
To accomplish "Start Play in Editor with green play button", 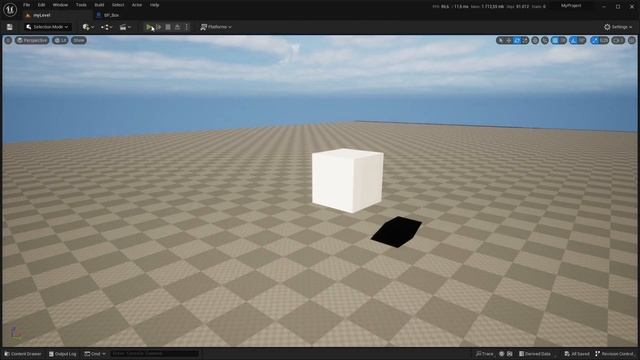I will (149, 27).
